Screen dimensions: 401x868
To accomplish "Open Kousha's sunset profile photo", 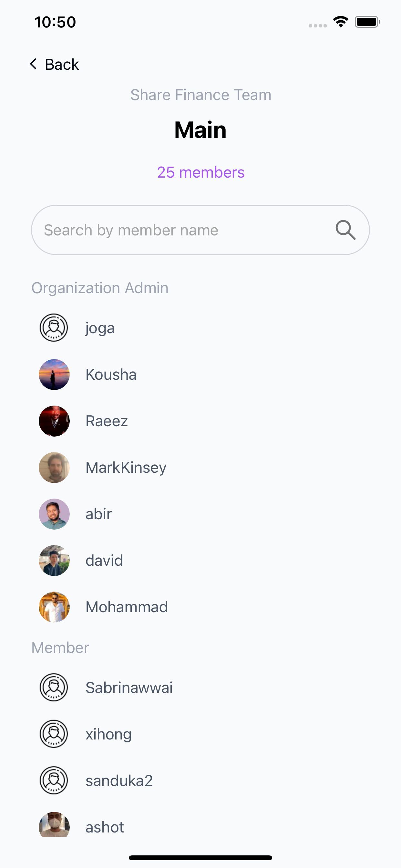I will 54,374.
